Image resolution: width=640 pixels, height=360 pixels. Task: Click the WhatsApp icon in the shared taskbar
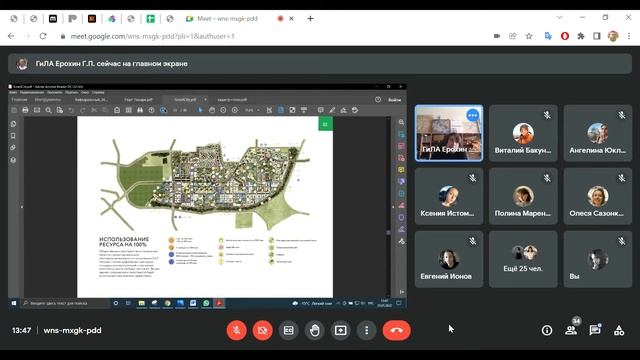(206, 303)
